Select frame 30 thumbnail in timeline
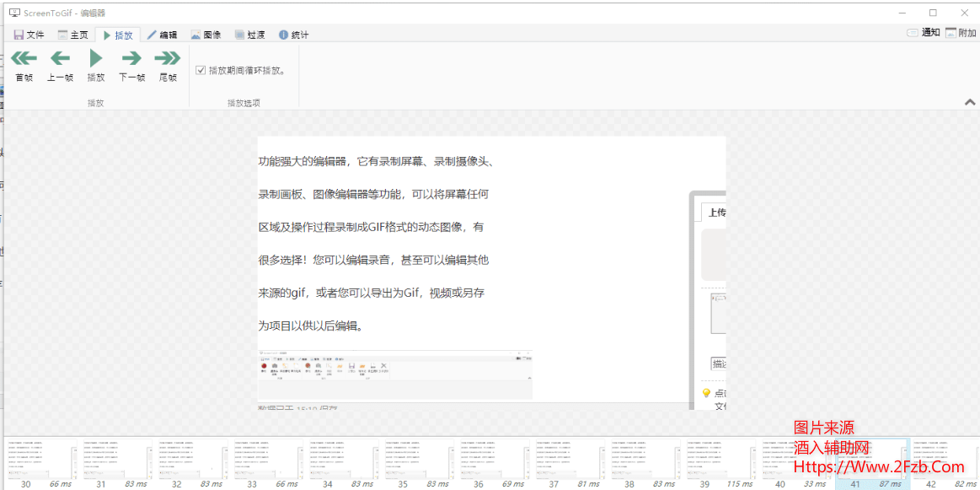Image resolution: width=980 pixels, height=490 pixels. click(x=40, y=459)
